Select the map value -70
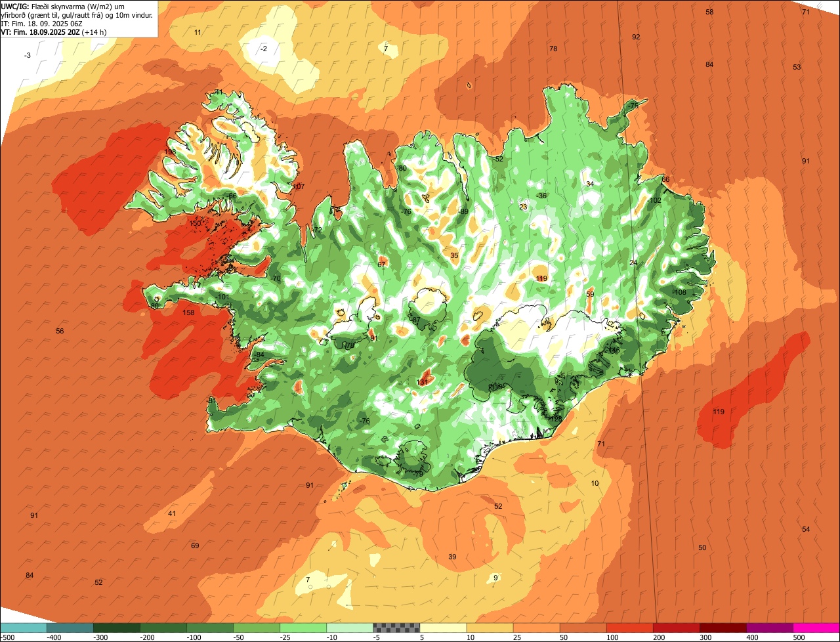 (x=276, y=278)
